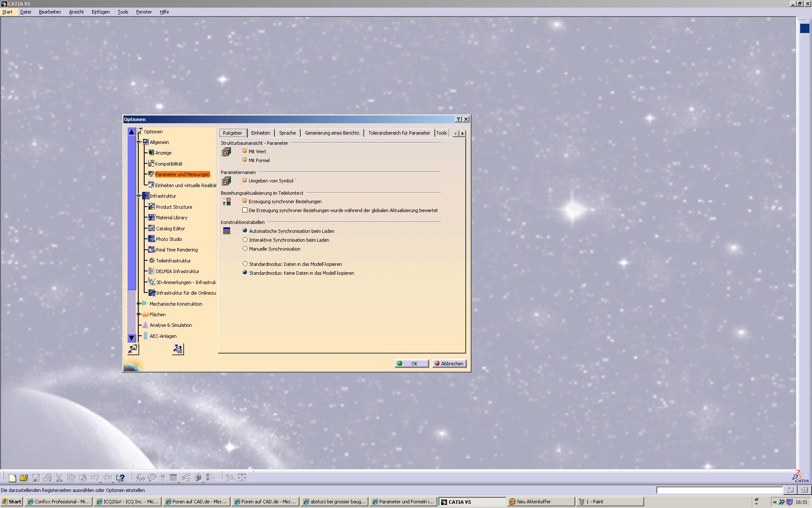Toggle Erzeugung synchroner Beziehungen checkbox
The width and height of the screenshot is (812, 508).
244,201
